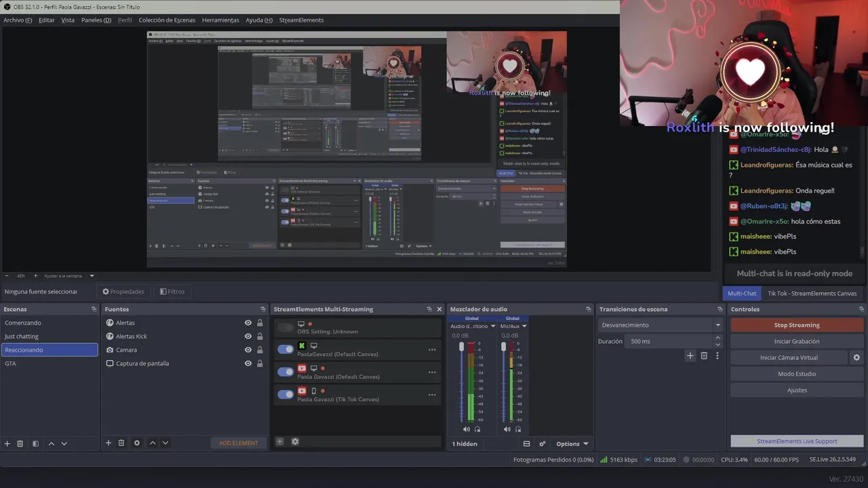This screenshot has width=868, height=488.
Task: Start virtual camera with Iniciar Cámara Virtual
Action: pyautogui.click(x=789, y=357)
